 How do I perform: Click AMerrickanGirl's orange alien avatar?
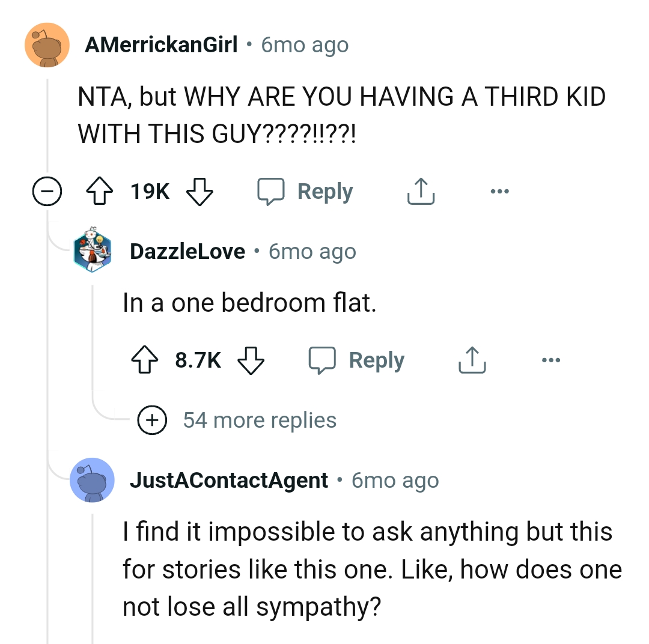pos(47,44)
